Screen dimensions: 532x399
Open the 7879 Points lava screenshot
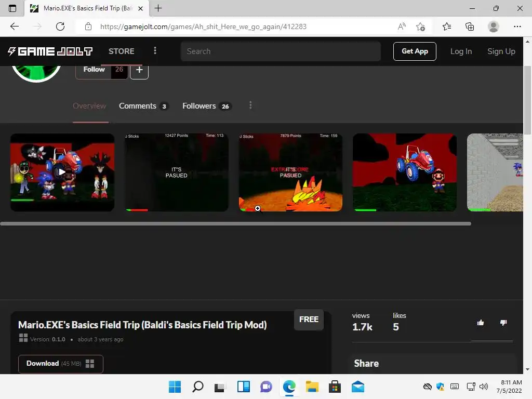click(x=290, y=172)
